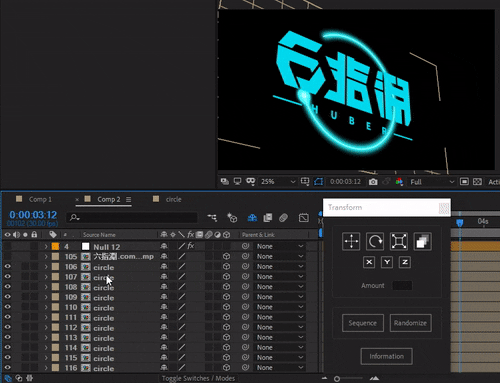This screenshot has width=500, height=383.
Task: Open parent dropdown for Null 12
Action: click(280, 246)
